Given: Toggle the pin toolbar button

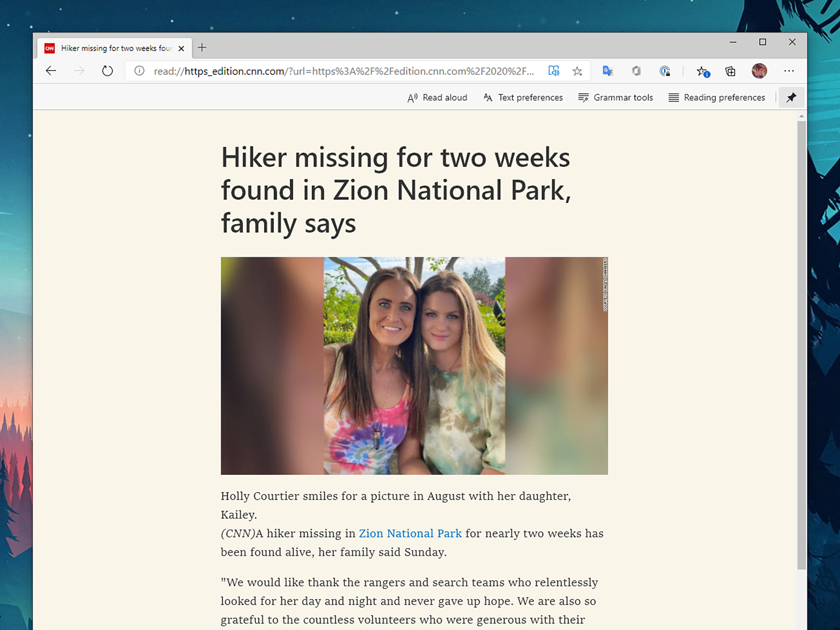Looking at the screenshot, I should tap(791, 97).
